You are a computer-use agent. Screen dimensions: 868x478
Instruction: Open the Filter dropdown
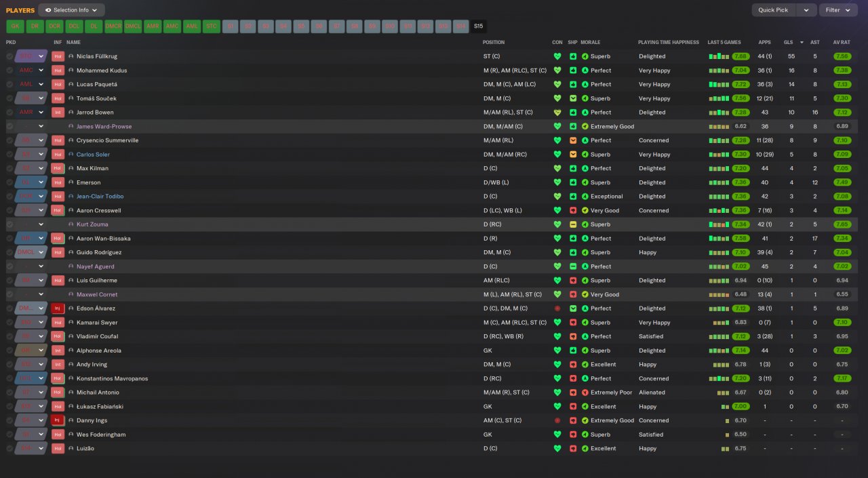pyautogui.click(x=838, y=10)
